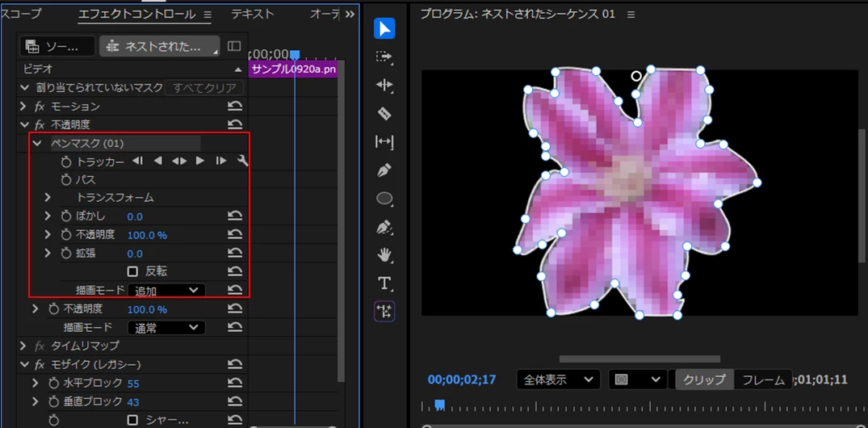Image resolution: width=868 pixels, height=428 pixels.
Task: Toggle animation stopwatch for 拡張
Action: pos(66,253)
